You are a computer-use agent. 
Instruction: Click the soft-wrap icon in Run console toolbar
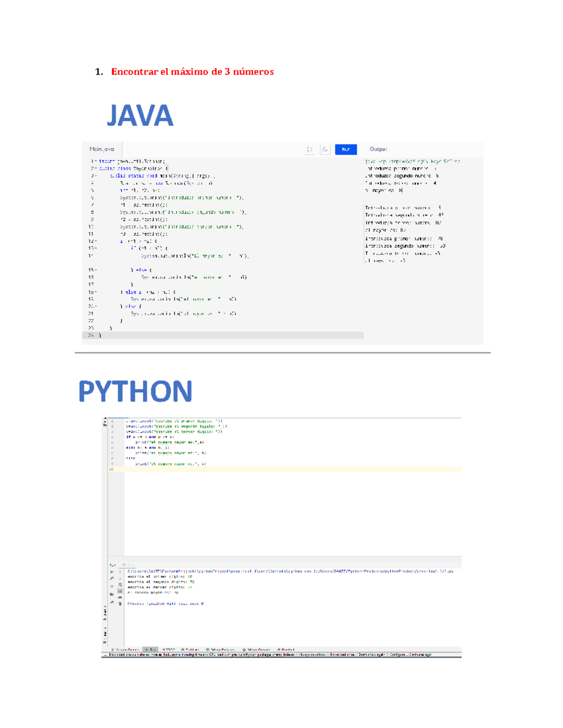click(120, 585)
